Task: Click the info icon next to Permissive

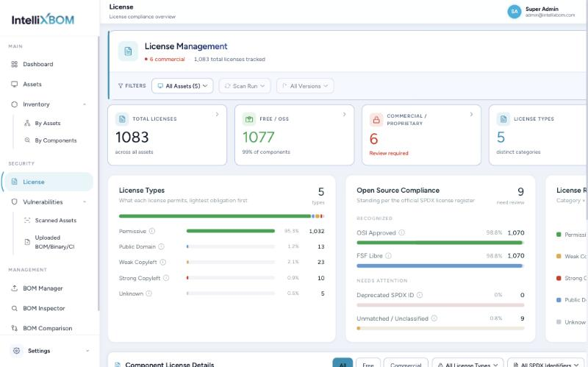Action: pyautogui.click(x=152, y=231)
